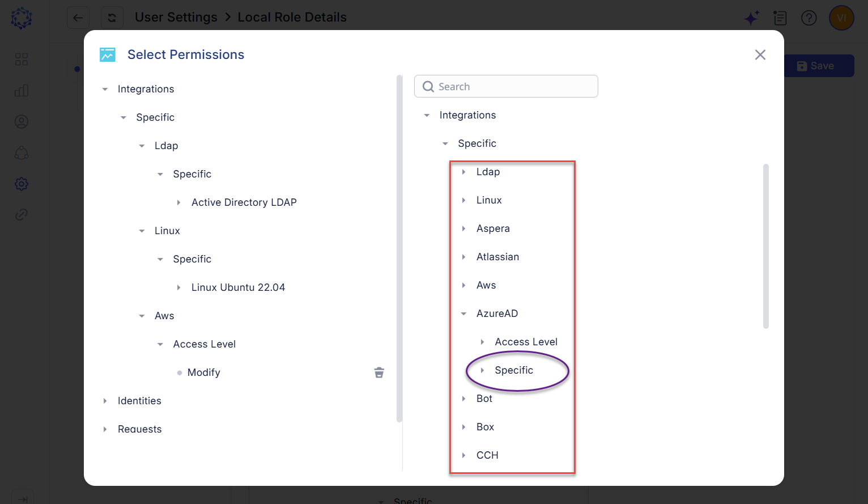Click the left tree vertical scrollbar
Screen dimensions: 868x504
click(x=399, y=248)
